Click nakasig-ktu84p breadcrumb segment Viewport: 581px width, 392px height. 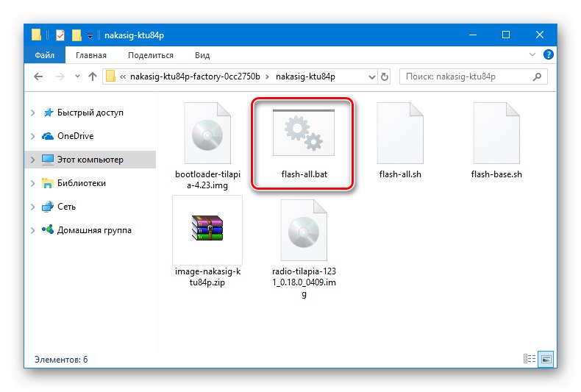click(306, 76)
